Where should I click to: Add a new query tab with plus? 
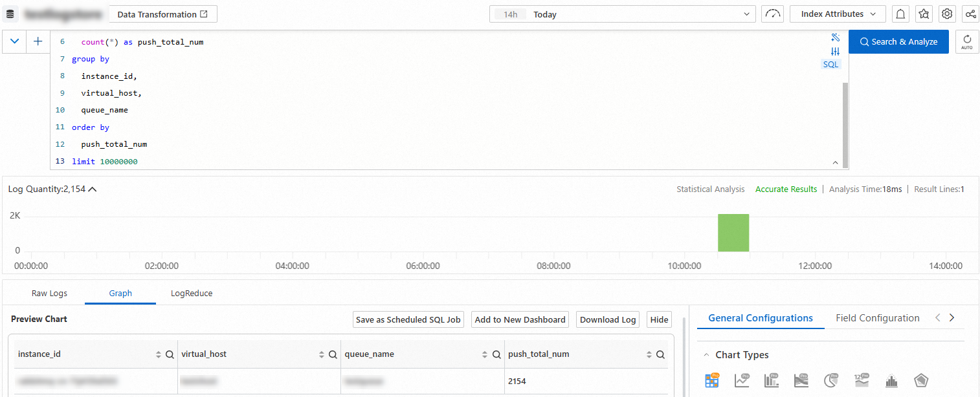[38, 41]
